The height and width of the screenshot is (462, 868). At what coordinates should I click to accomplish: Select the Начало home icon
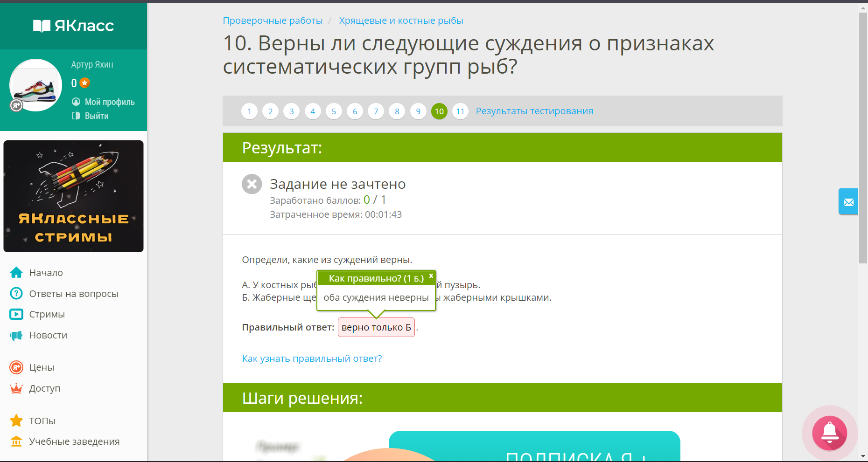coord(16,272)
